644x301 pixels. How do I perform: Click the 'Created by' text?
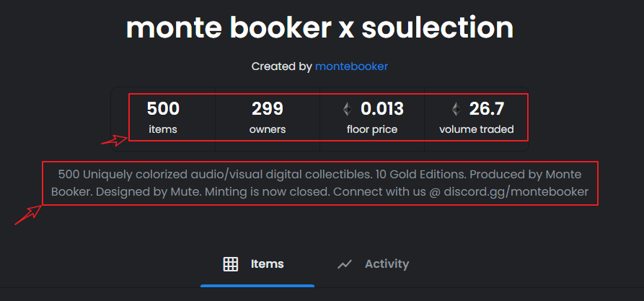[x=282, y=66]
